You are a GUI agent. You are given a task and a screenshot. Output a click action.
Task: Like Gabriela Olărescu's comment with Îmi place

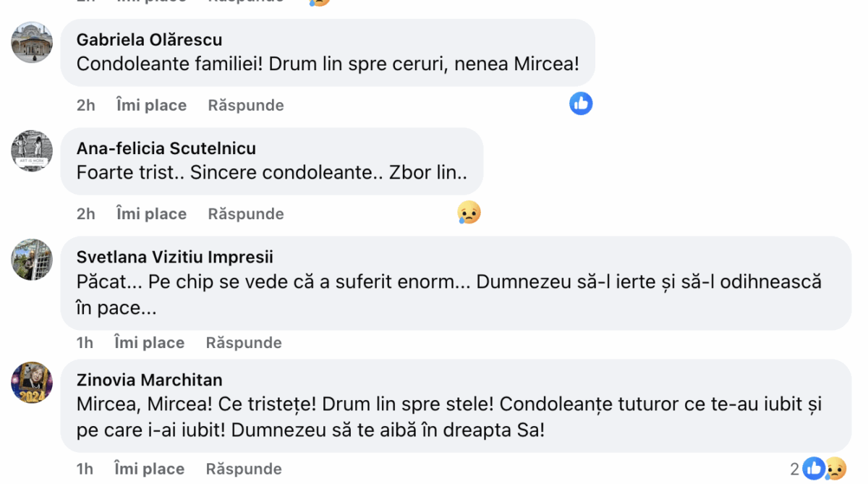point(150,104)
